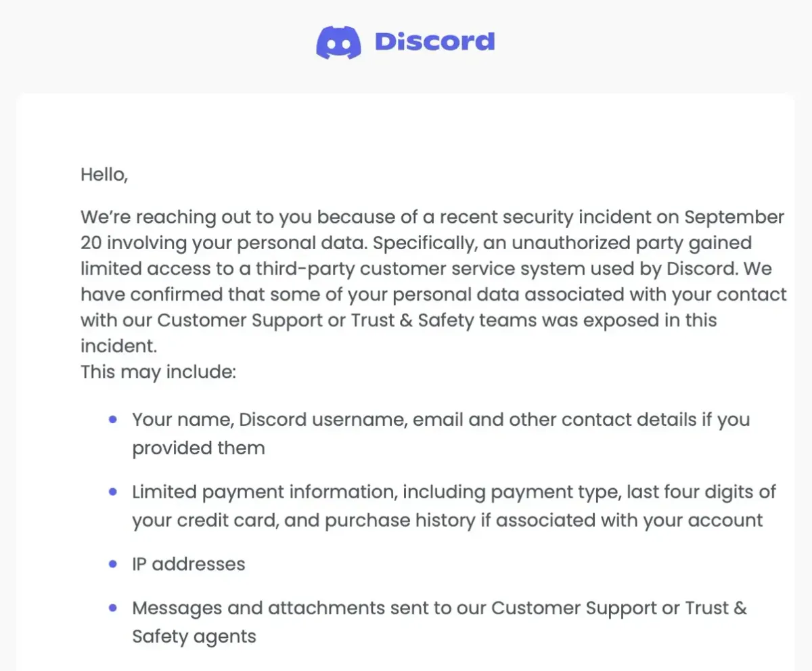This screenshot has height=671, width=812.
Task: Click the "Hello," greeting text
Action: click(x=104, y=174)
